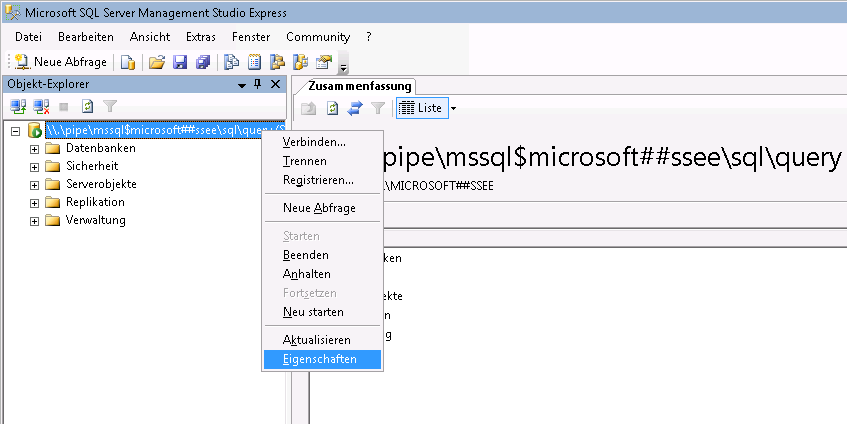Expand the Datenbanken folder
The width and height of the screenshot is (847, 424).
coord(35,149)
